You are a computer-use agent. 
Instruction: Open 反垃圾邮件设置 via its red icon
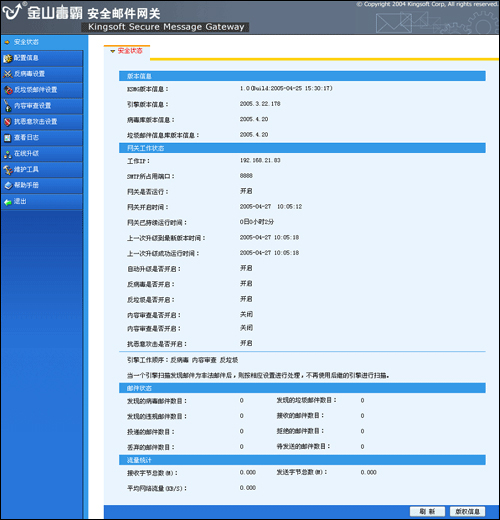(x=8, y=90)
